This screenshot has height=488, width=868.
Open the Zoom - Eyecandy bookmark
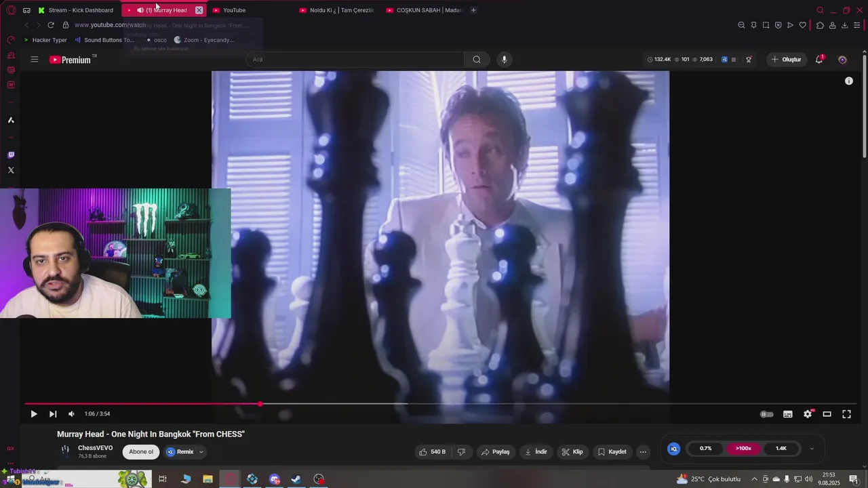click(204, 40)
